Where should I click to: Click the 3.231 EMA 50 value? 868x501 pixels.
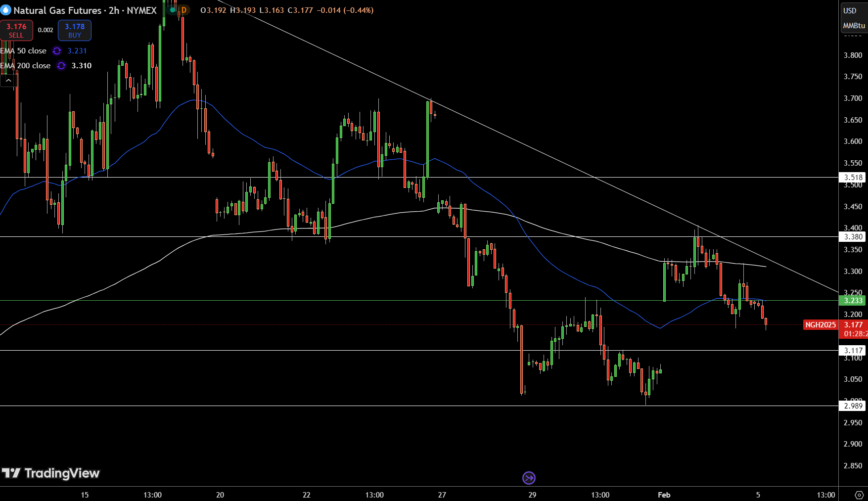[x=77, y=51]
